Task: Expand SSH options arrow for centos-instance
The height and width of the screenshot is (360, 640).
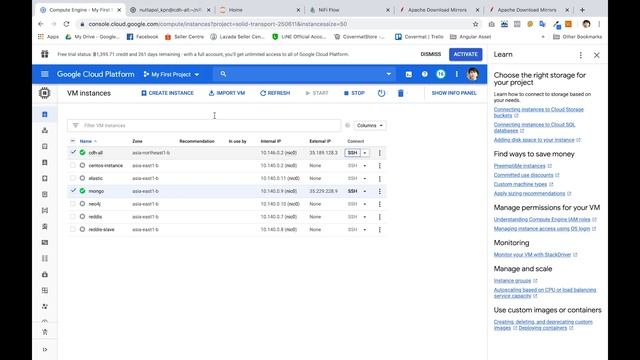Action: point(365,166)
